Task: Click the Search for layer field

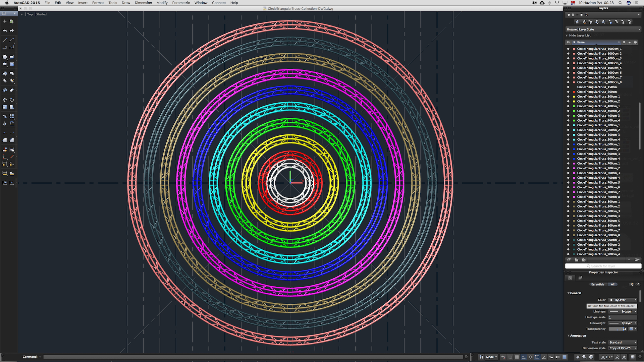Action: point(603,266)
